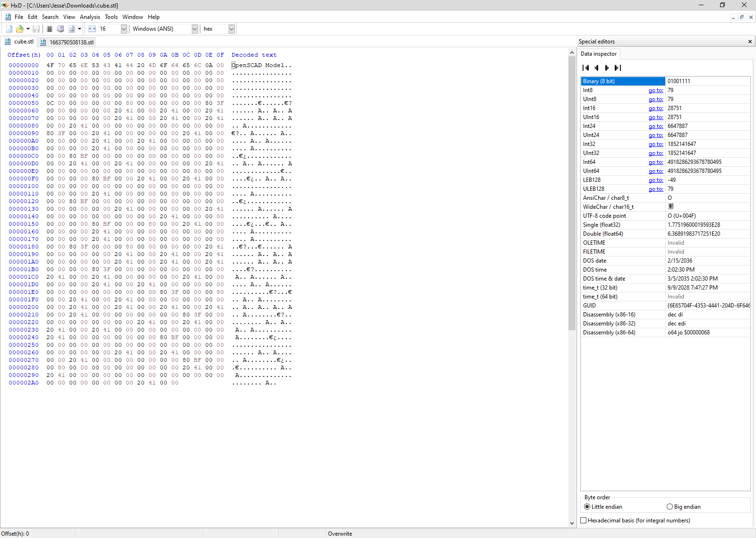This screenshot has width=756, height=538.
Task: Click the bytes-per-row width icon
Action: point(92,29)
